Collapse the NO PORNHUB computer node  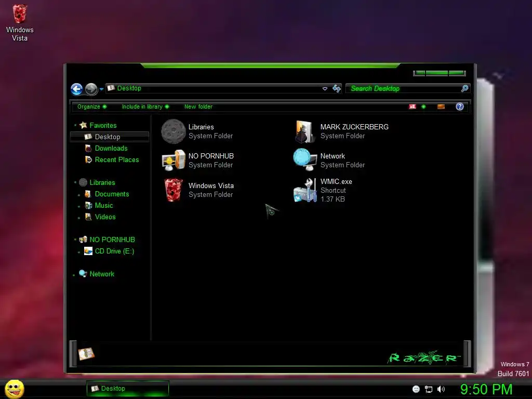tap(75, 240)
